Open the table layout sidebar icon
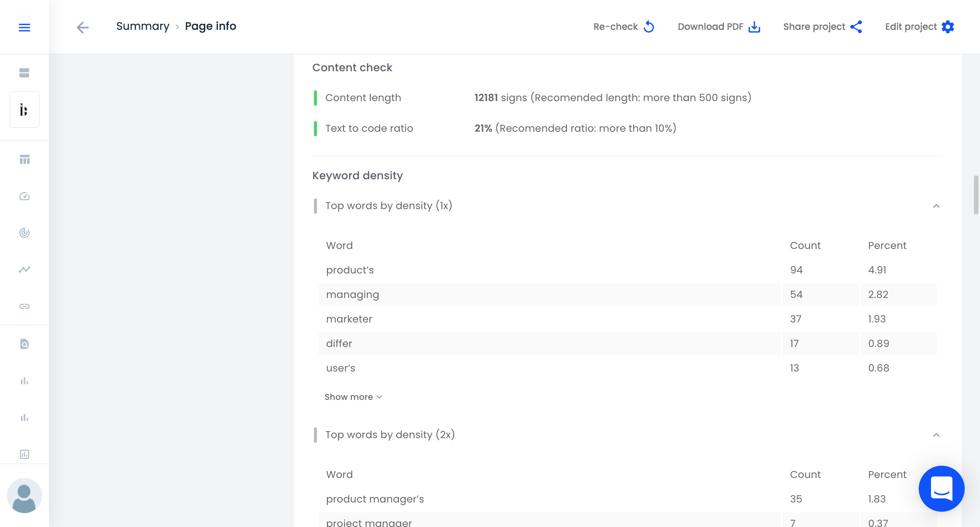 (x=24, y=159)
